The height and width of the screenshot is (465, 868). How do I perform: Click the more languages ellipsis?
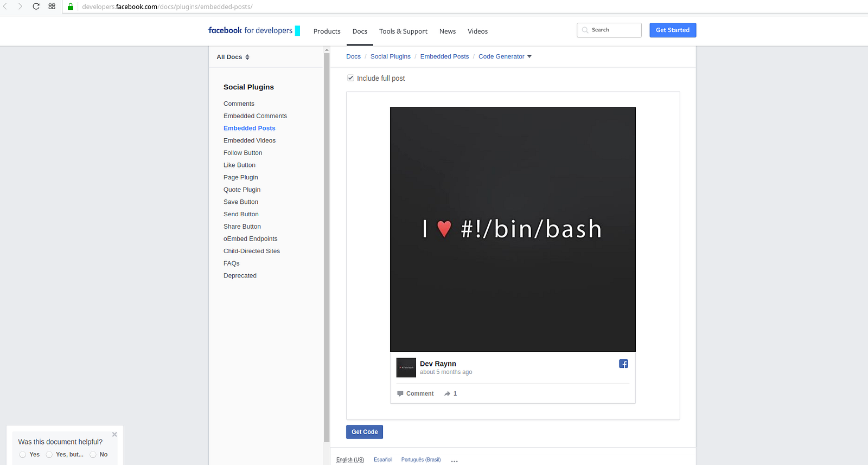coord(454,461)
